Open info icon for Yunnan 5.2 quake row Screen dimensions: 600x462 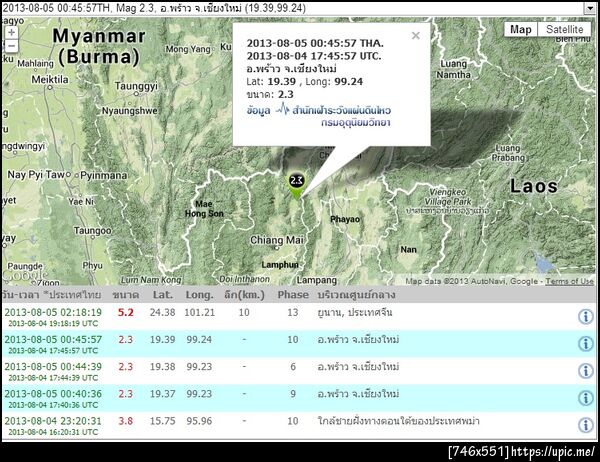(585, 317)
